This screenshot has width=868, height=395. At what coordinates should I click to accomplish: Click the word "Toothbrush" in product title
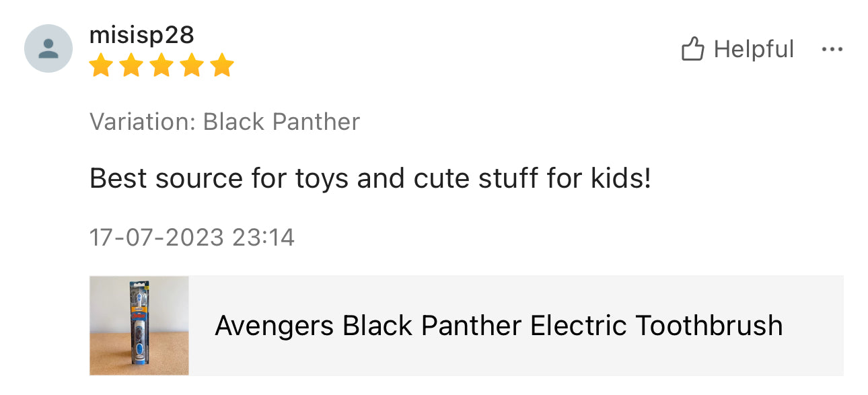[709, 326]
